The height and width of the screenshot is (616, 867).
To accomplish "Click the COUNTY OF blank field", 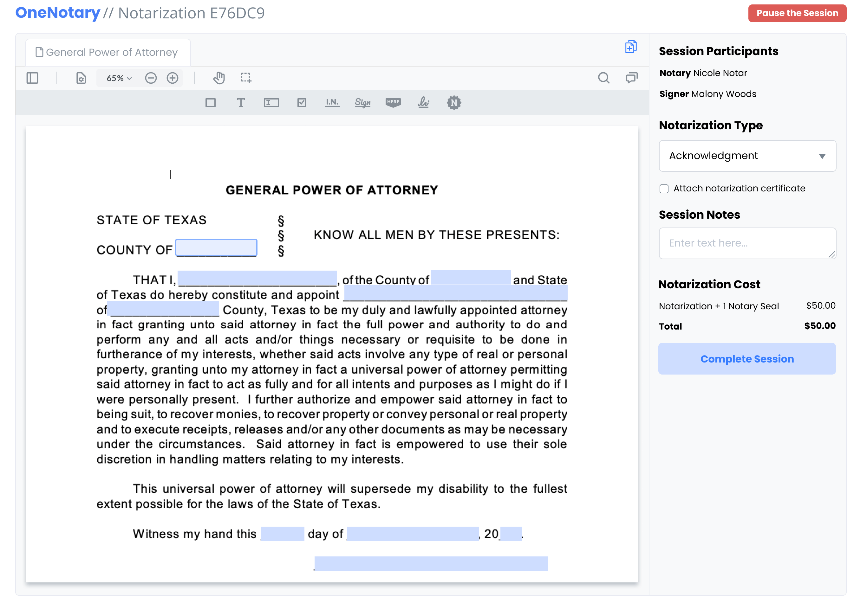I will pyautogui.click(x=216, y=248).
